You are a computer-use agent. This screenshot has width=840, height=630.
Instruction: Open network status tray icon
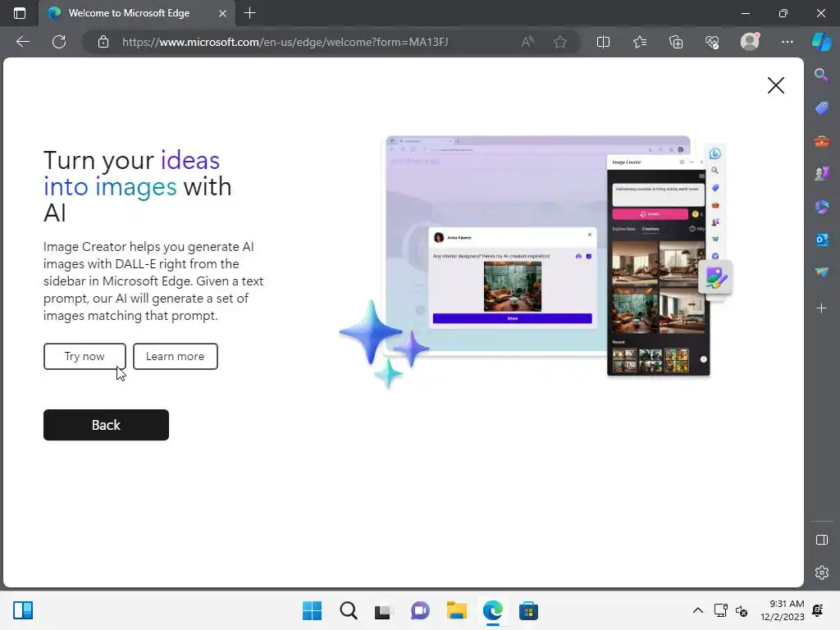pyautogui.click(x=720, y=610)
